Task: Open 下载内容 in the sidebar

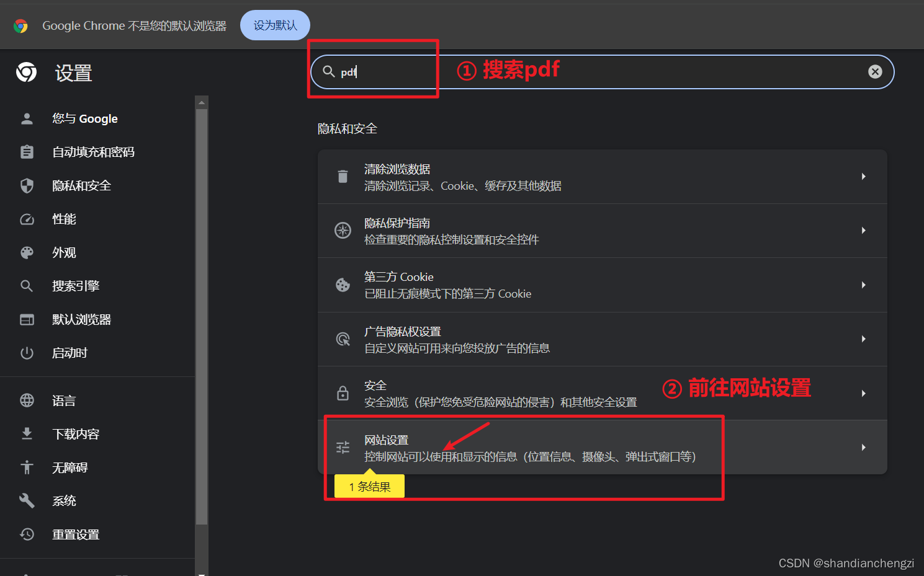Action: click(x=76, y=434)
